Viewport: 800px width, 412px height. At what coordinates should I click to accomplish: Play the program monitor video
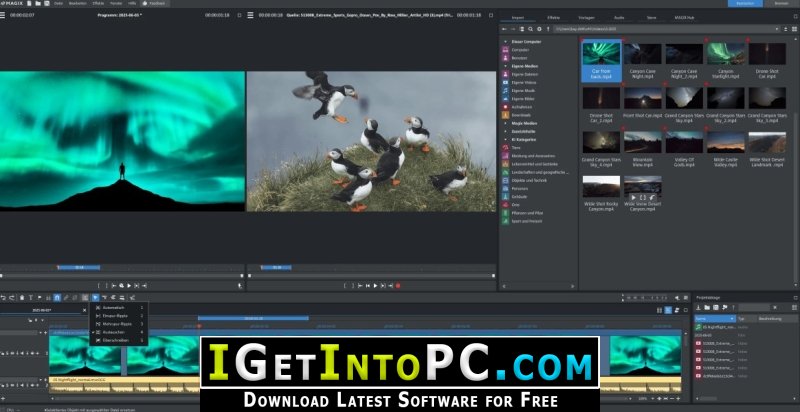[x=129, y=286]
